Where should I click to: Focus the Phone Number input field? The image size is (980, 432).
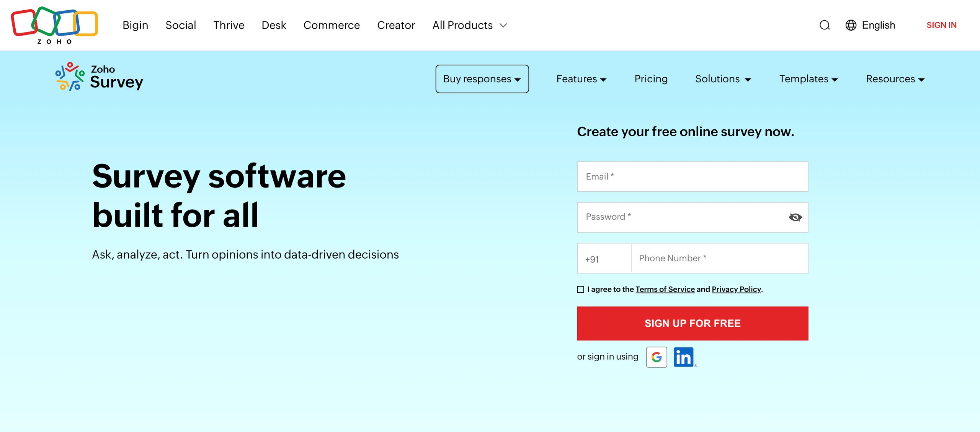pyautogui.click(x=719, y=258)
